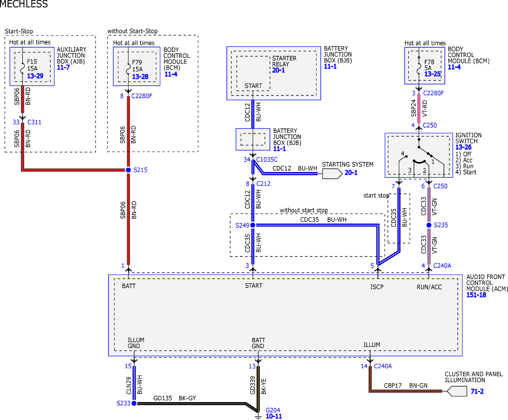Click the Cluster and Panel Illumination arrow
508x420 pixels.
tap(457, 391)
